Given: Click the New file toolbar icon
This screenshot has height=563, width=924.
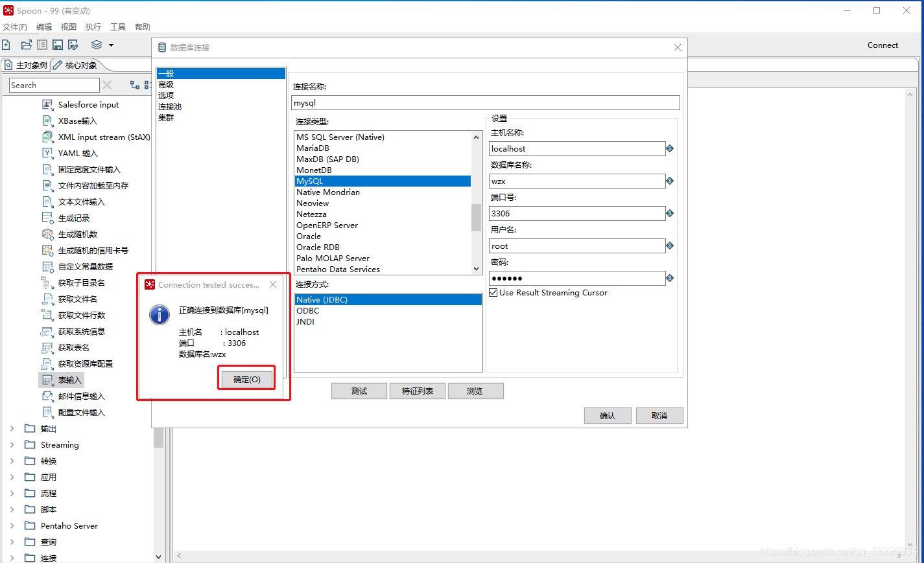Looking at the screenshot, I should [x=6, y=45].
